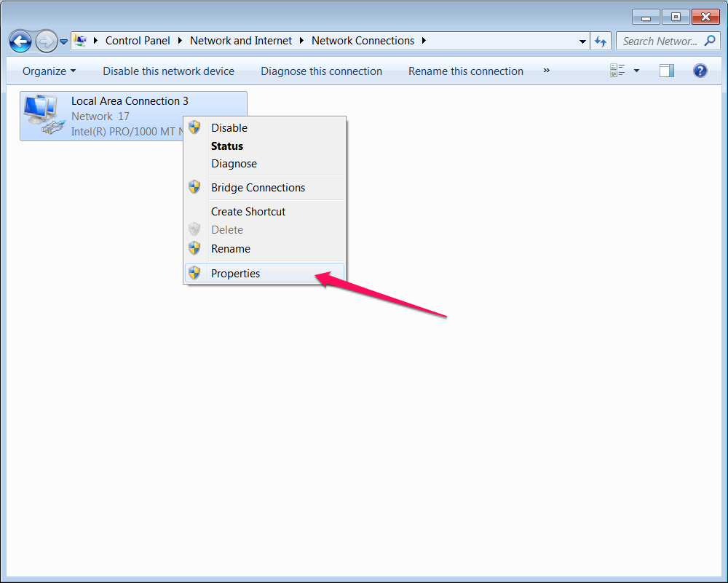Screen dimensions: 728x583
Task: Close the Network Connections window
Action: click(705, 17)
